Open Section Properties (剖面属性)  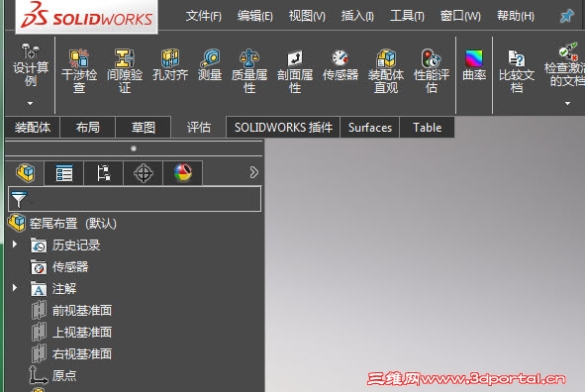(x=295, y=71)
